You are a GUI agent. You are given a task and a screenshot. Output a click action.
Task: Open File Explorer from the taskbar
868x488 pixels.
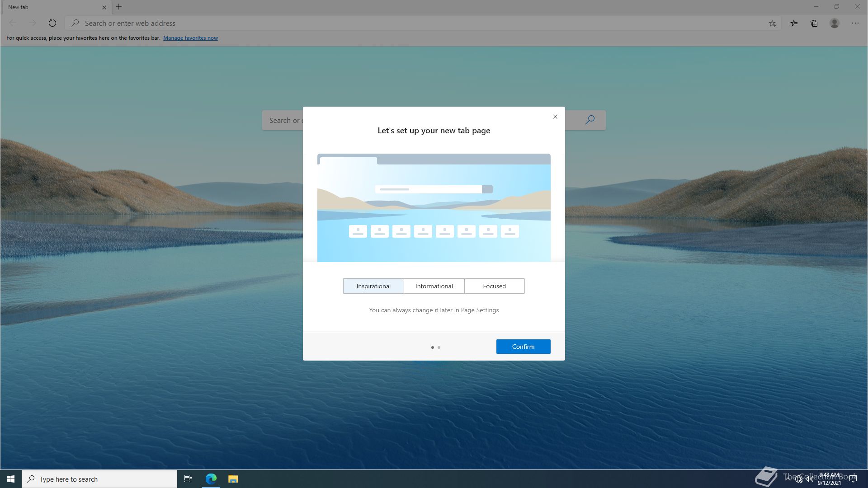pyautogui.click(x=233, y=479)
